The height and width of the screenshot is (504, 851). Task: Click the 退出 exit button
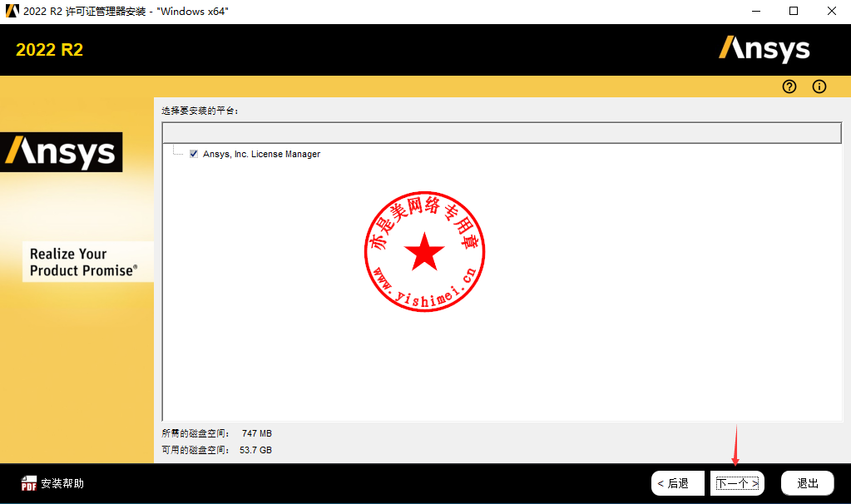pyautogui.click(x=808, y=483)
